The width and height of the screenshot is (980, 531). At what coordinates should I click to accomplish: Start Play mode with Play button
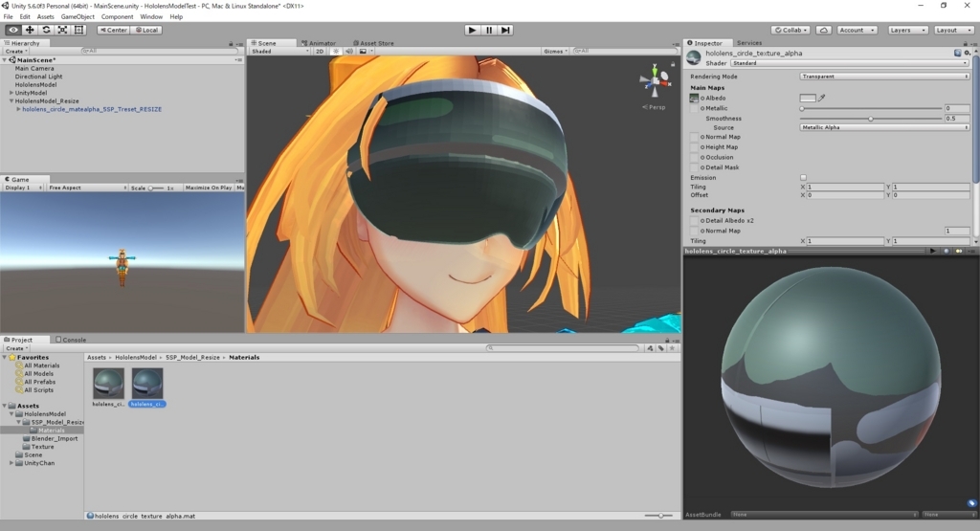pos(473,30)
